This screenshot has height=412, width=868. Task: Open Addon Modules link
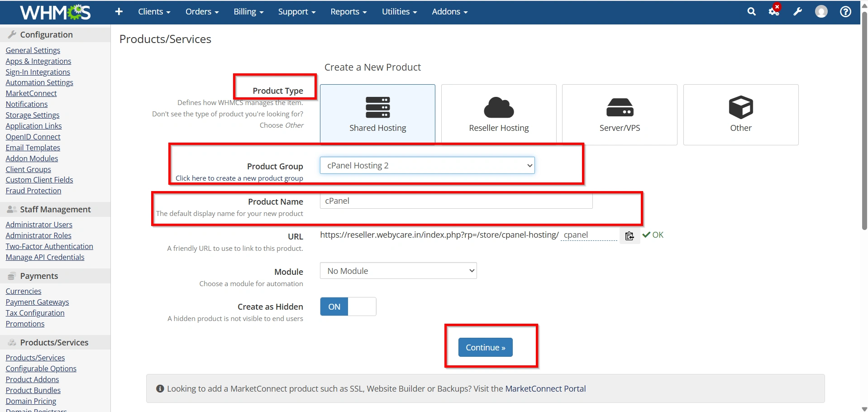[x=32, y=158]
